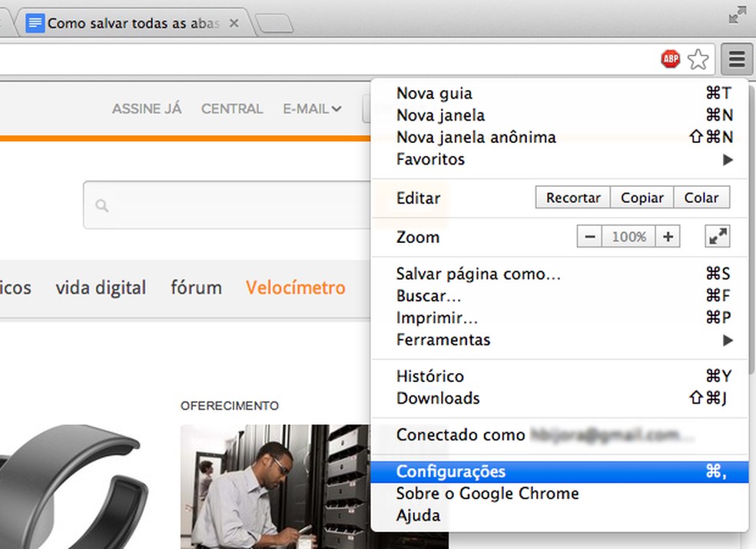Click the 100% zoom level control
This screenshot has width=756, height=549.
point(630,236)
